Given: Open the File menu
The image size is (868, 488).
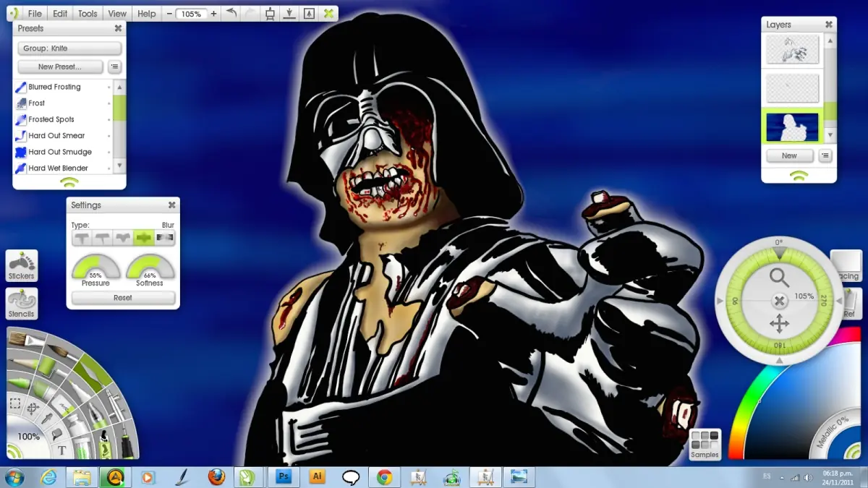Looking at the screenshot, I should tap(35, 14).
